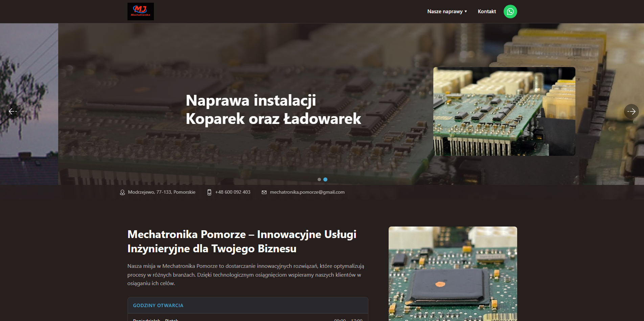The image size is (644, 321).
Task: Click the Mechatronika Pomorze section heading
Action: (x=242, y=241)
